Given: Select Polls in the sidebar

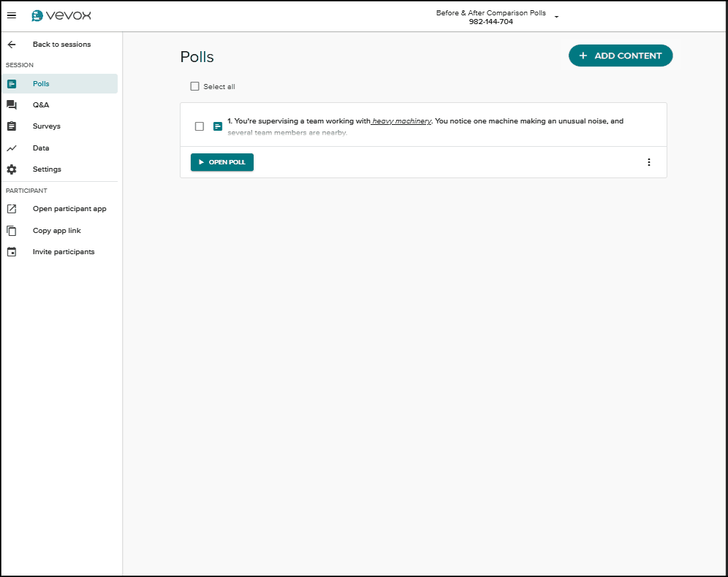Looking at the screenshot, I should click(42, 84).
